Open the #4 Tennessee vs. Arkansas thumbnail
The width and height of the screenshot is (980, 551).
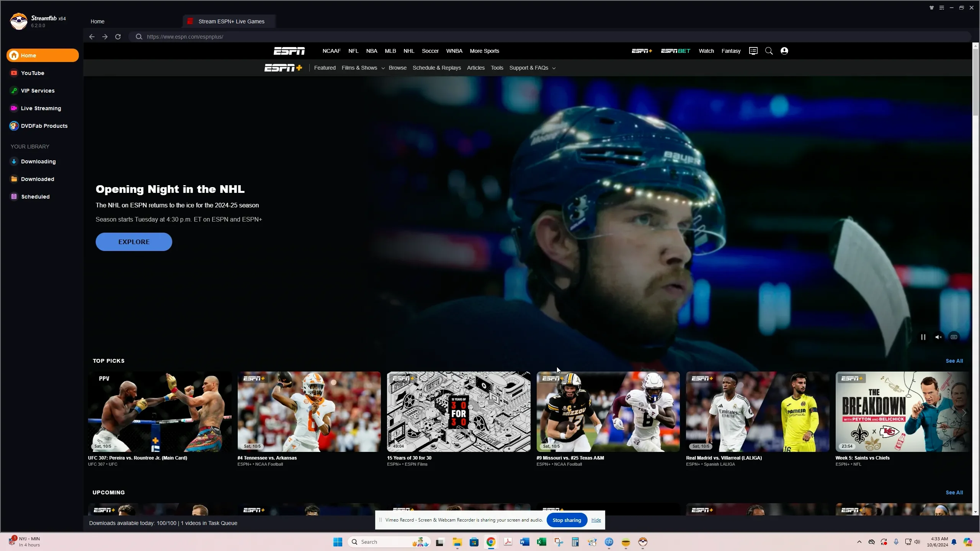click(x=309, y=412)
